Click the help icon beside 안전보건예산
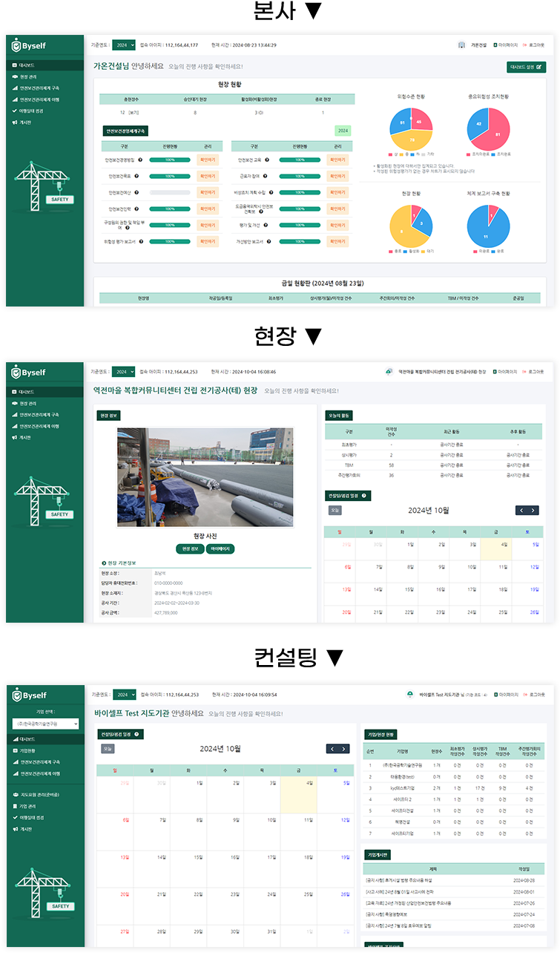560x953 pixels. 138,192
